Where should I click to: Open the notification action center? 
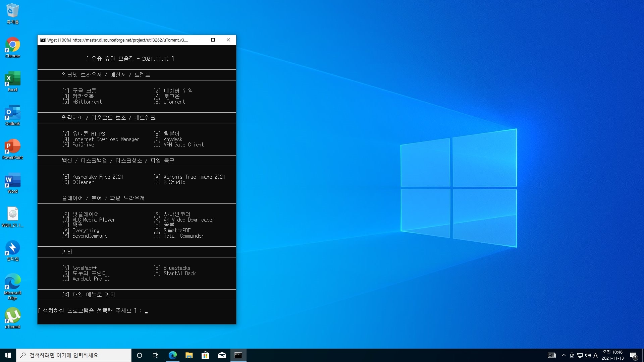pos(633,355)
